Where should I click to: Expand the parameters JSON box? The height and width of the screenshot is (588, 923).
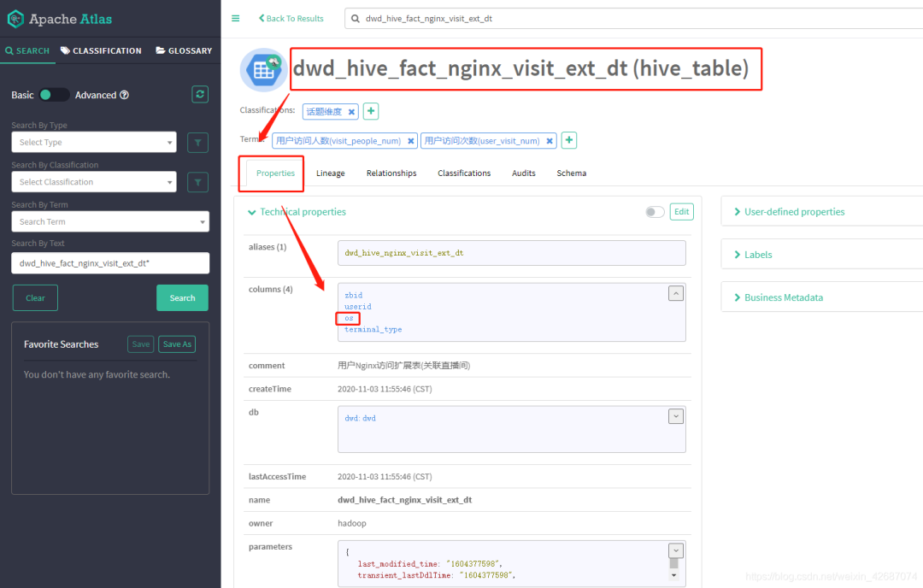tap(676, 551)
